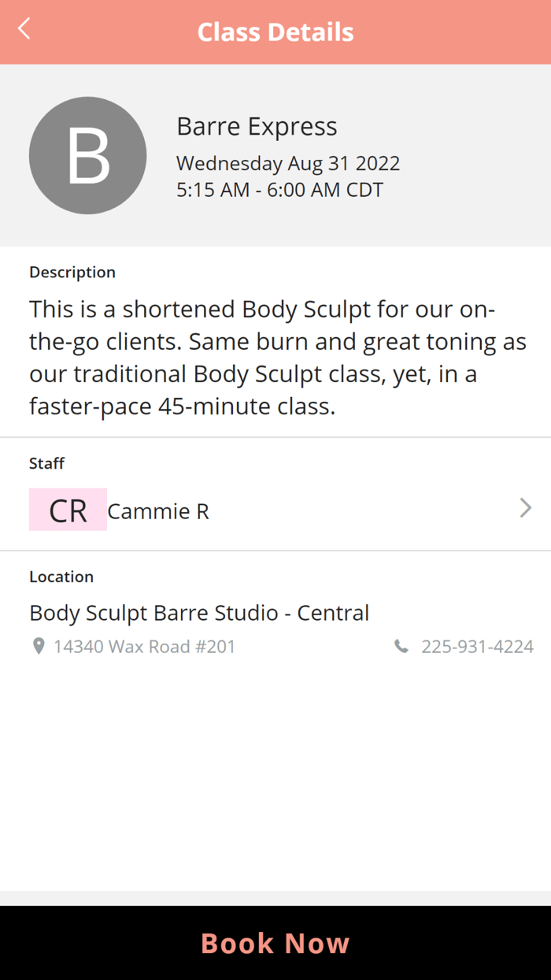Tap the Staff section label
Image resolution: width=551 pixels, height=980 pixels.
pos(46,463)
